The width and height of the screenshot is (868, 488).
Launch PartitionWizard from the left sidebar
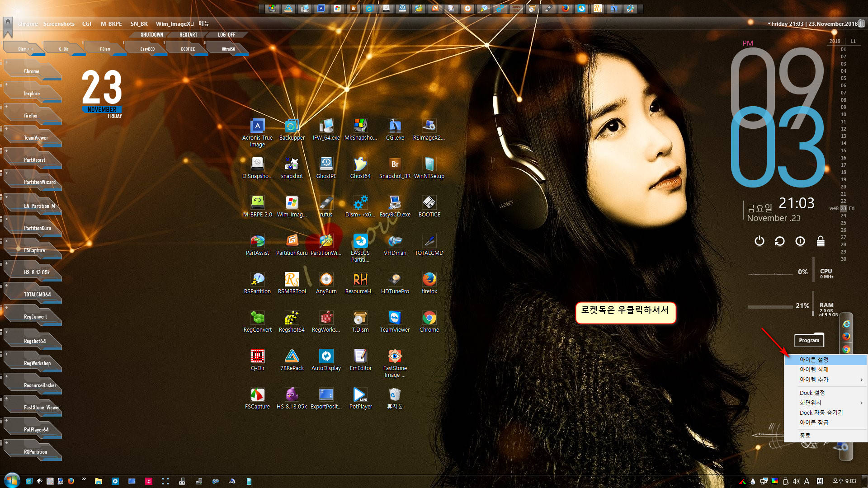[x=33, y=182]
